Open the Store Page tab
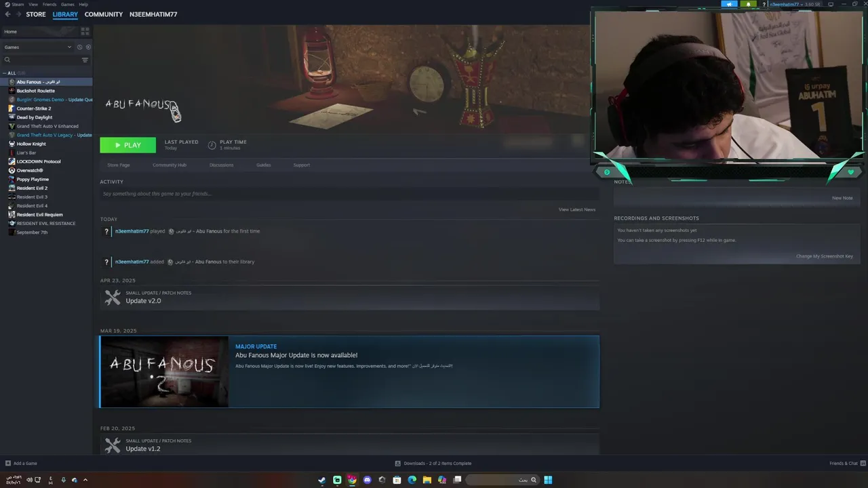Viewport: 868px width, 488px height. (119, 165)
